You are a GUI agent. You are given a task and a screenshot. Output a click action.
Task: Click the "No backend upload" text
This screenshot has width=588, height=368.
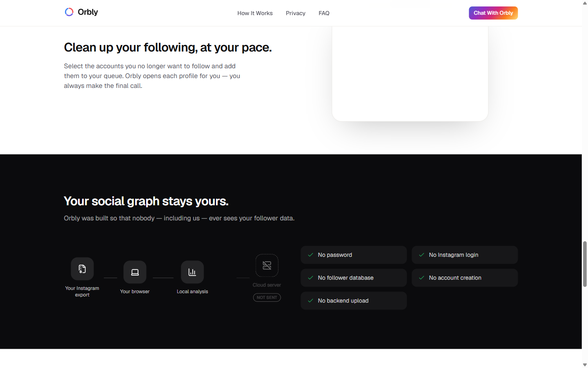343,301
